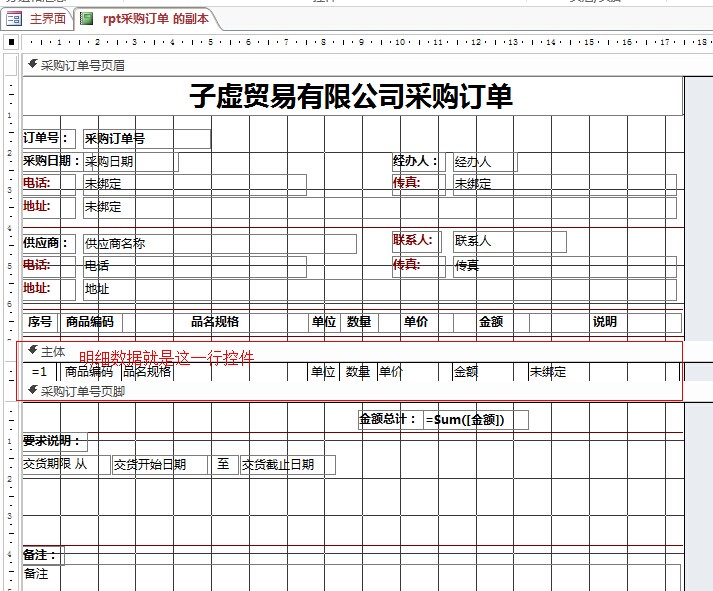This screenshot has width=713, height=591.
Task: Select the 备注： label
Action: tap(43, 556)
